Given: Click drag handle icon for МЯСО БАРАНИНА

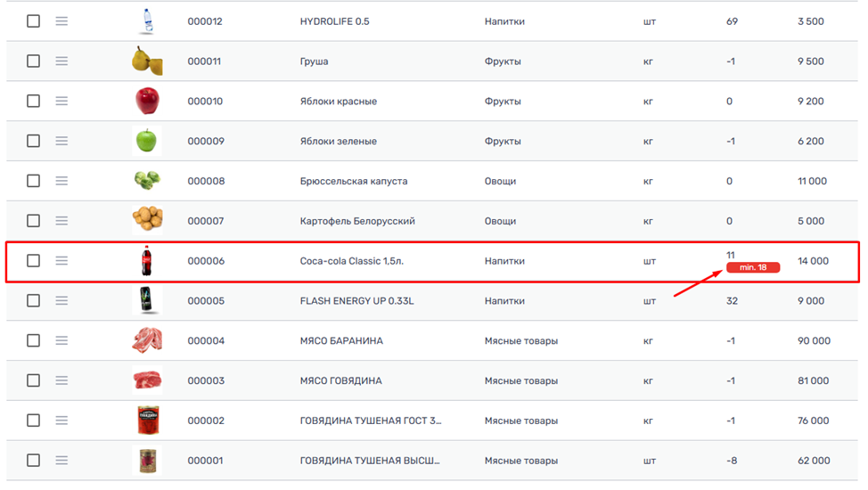Looking at the screenshot, I should (x=61, y=340).
